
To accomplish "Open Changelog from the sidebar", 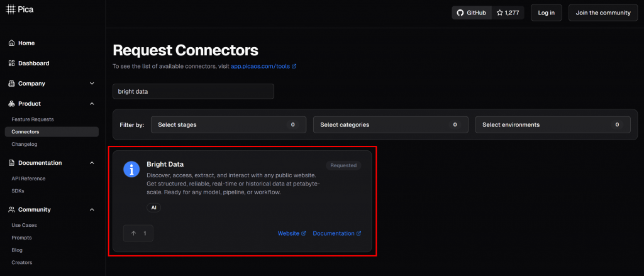I will tap(25, 144).
